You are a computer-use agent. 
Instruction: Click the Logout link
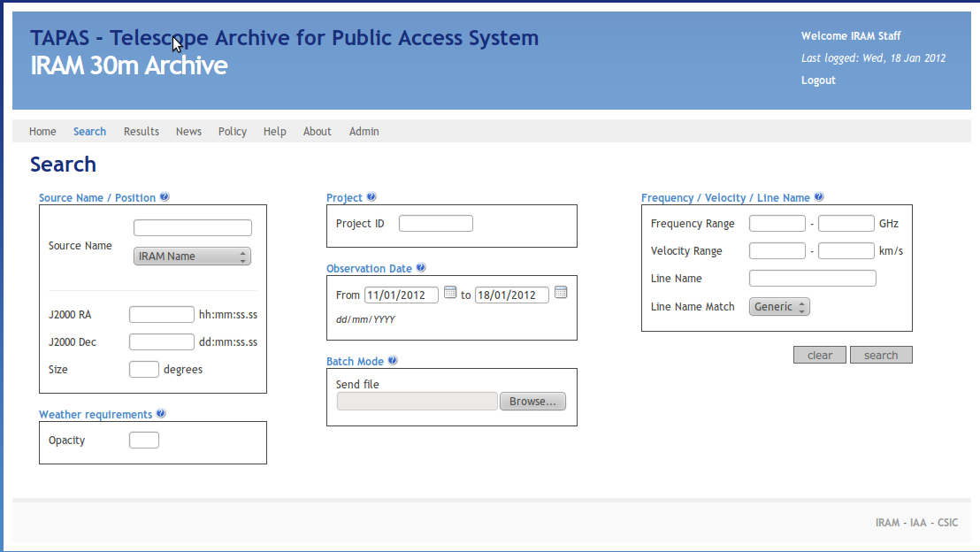coord(818,80)
